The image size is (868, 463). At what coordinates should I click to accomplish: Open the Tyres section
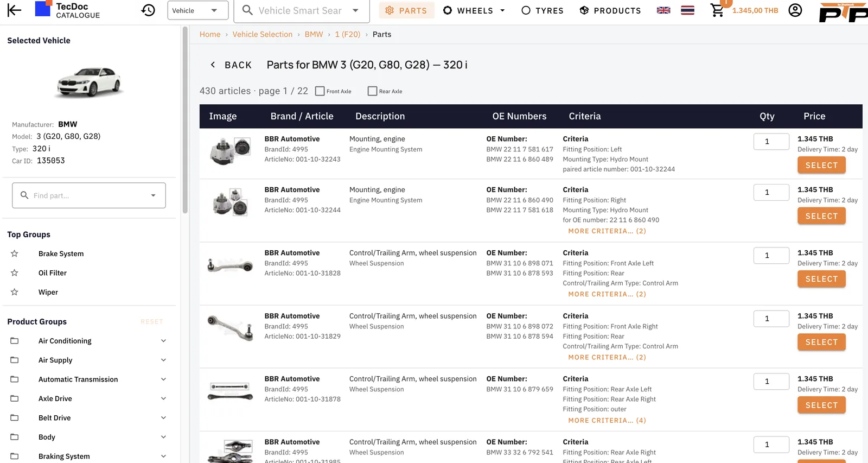(x=542, y=10)
